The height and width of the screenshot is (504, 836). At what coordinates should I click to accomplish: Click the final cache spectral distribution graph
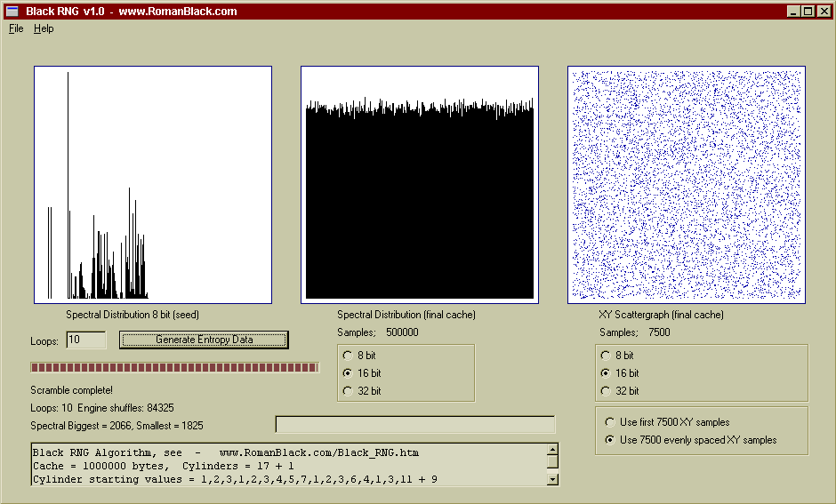420,185
